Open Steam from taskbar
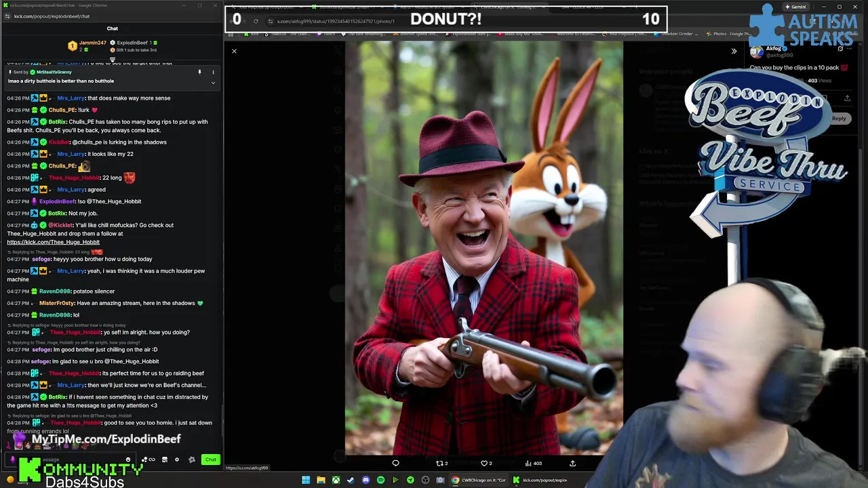The image size is (868, 488). [x=351, y=480]
